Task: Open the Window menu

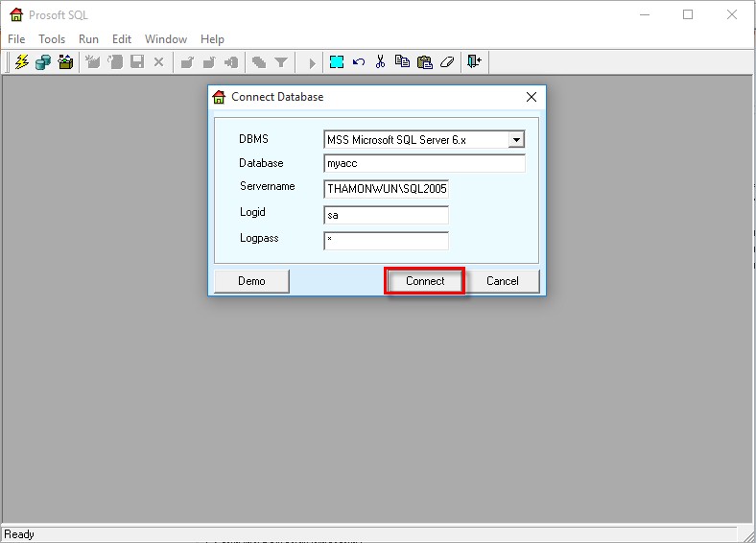Action: [166, 39]
